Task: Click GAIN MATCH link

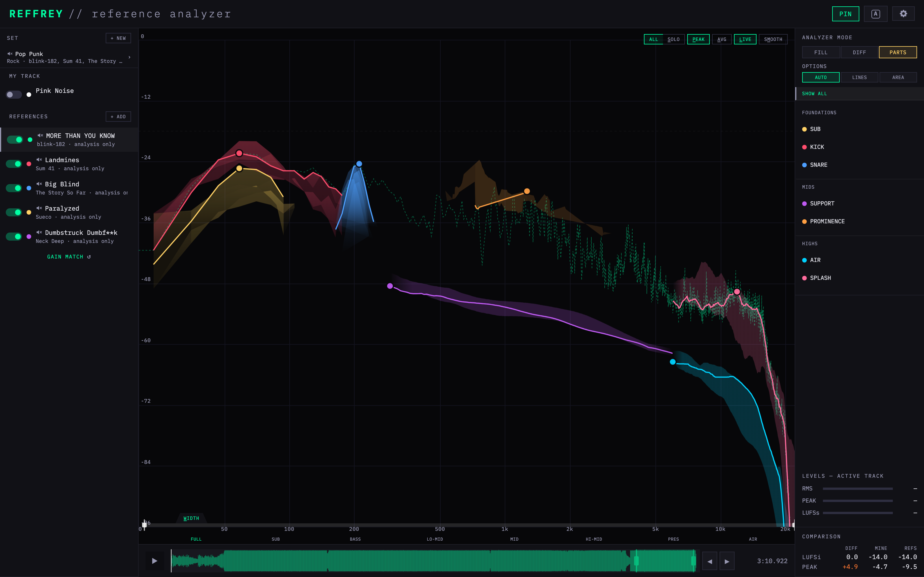Action: coord(69,256)
